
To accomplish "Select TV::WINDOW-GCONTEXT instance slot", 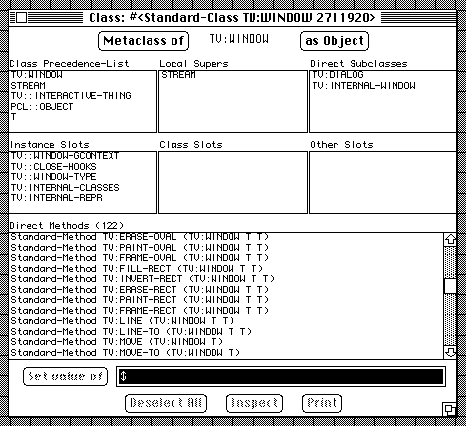I will 65,156.
